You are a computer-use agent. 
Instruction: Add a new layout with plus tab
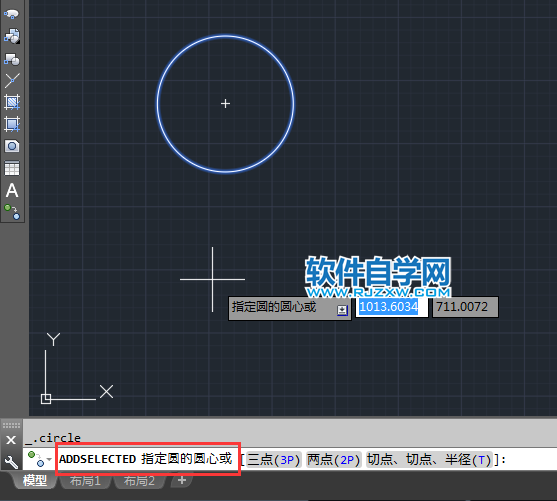[182, 480]
